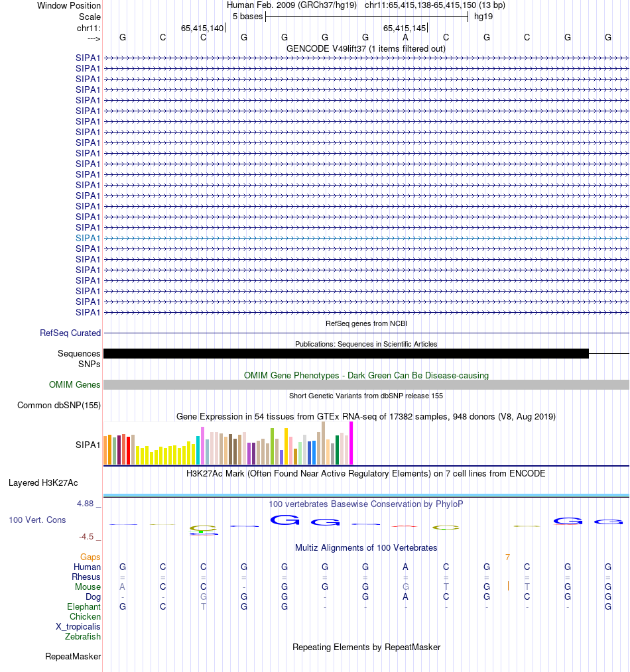Click the black Sequences track bar
Screen dimensions: 630x672
pyautogui.click(x=346, y=354)
